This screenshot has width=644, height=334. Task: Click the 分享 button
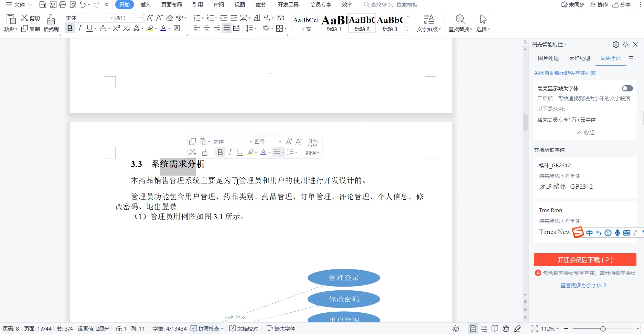tap(621, 4)
